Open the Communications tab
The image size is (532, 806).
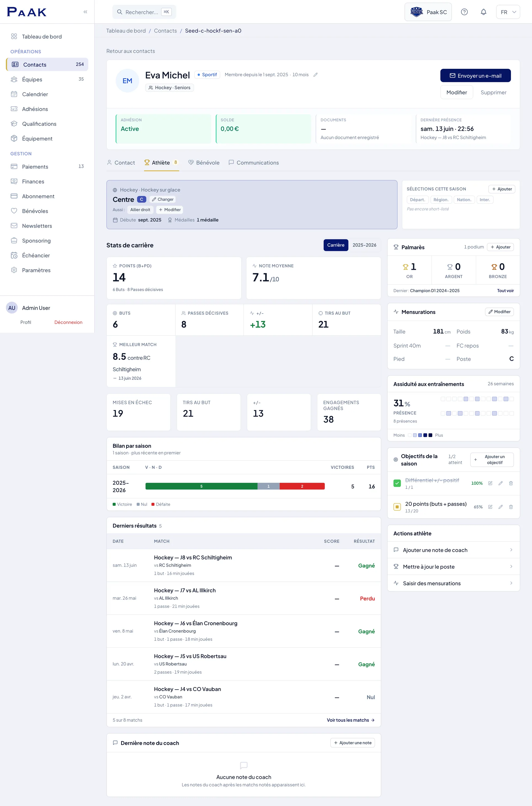(254, 163)
